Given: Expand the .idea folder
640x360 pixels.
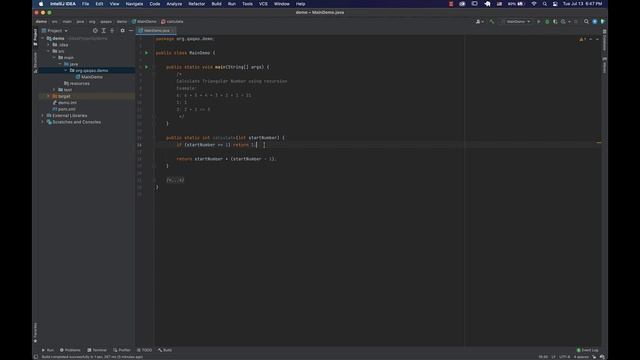Looking at the screenshot, I should (x=49, y=45).
